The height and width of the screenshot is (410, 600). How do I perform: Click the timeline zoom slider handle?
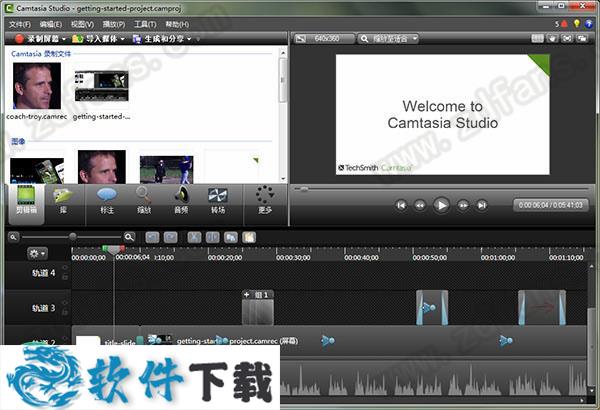(73, 237)
